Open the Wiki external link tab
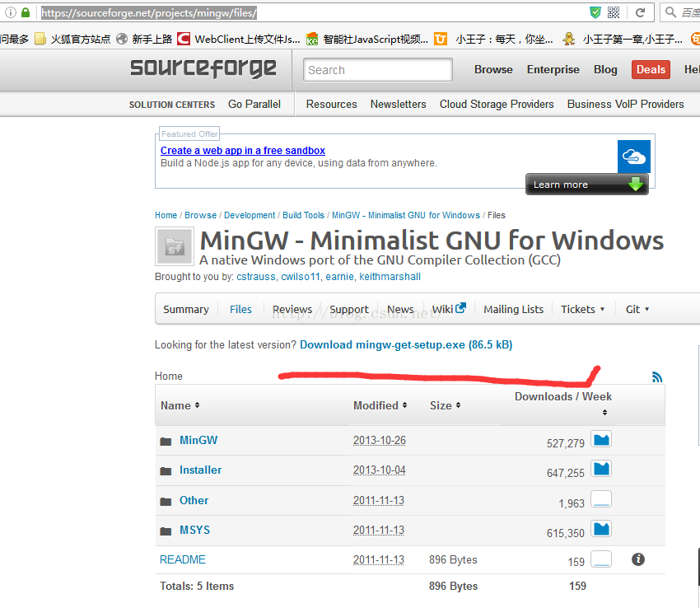 point(449,309)
